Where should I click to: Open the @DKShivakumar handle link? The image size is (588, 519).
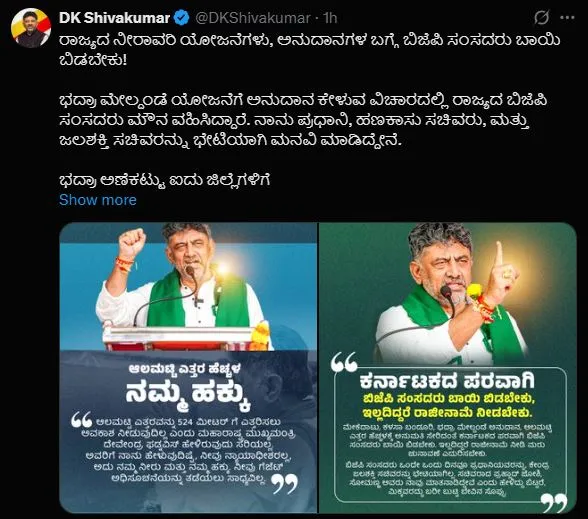point(253,18)
